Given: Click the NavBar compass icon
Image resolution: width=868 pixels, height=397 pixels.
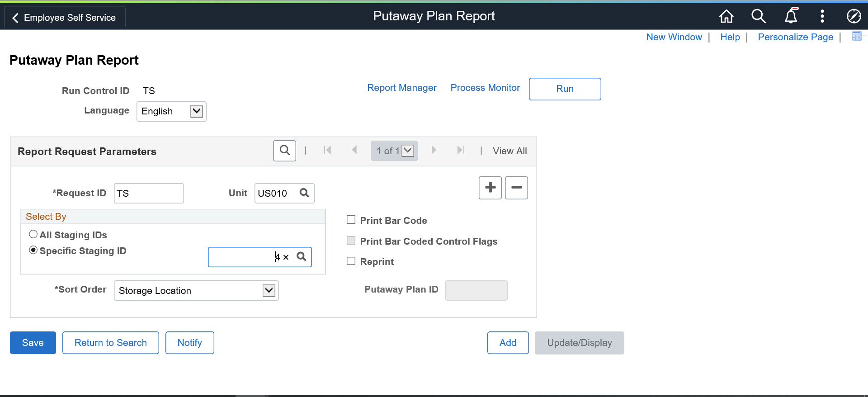Looking at the screenshot, I should pyautogui.click(x=854, y=17).
